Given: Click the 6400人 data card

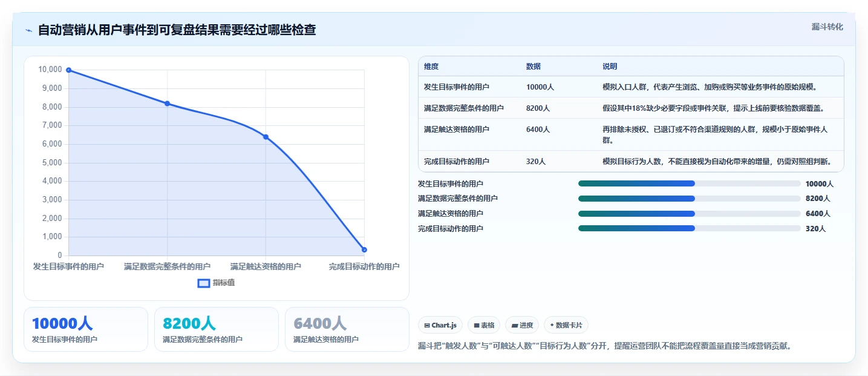Looking at the screenshot, I should point(347,329).
